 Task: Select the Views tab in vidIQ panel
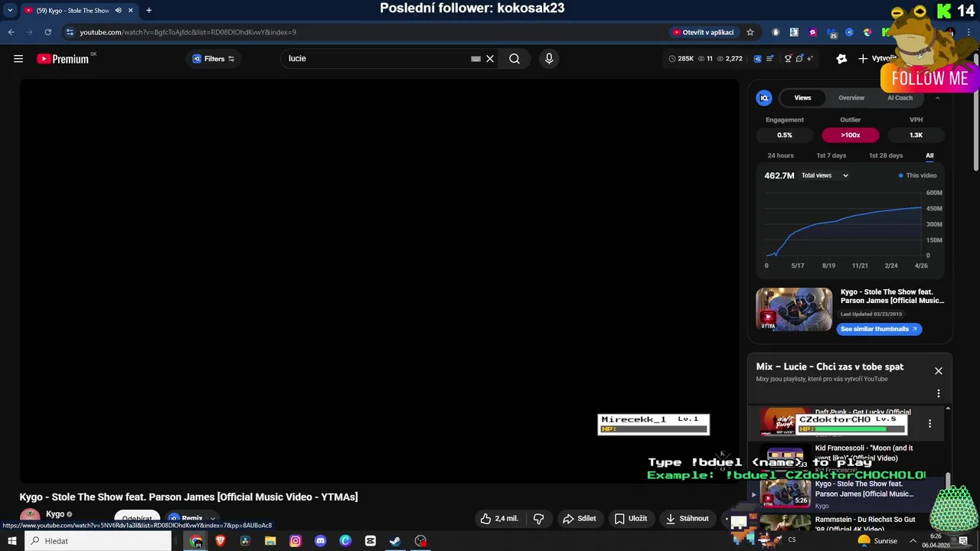[x=802, y=98]
